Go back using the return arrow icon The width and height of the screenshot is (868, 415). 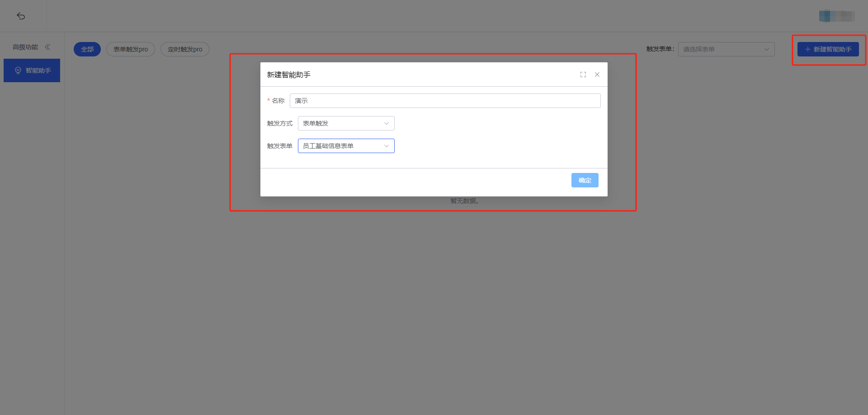tap(21, 16)
